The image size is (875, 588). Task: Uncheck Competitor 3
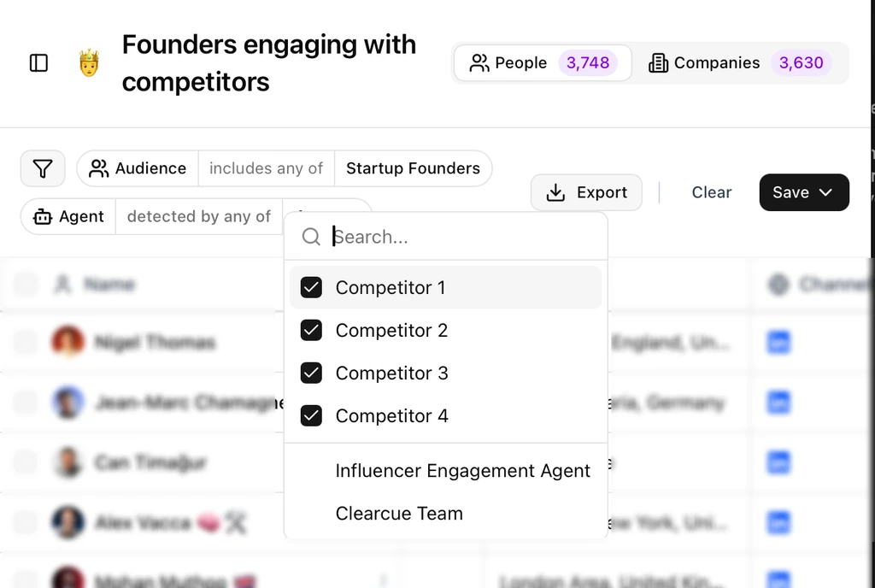311,373
